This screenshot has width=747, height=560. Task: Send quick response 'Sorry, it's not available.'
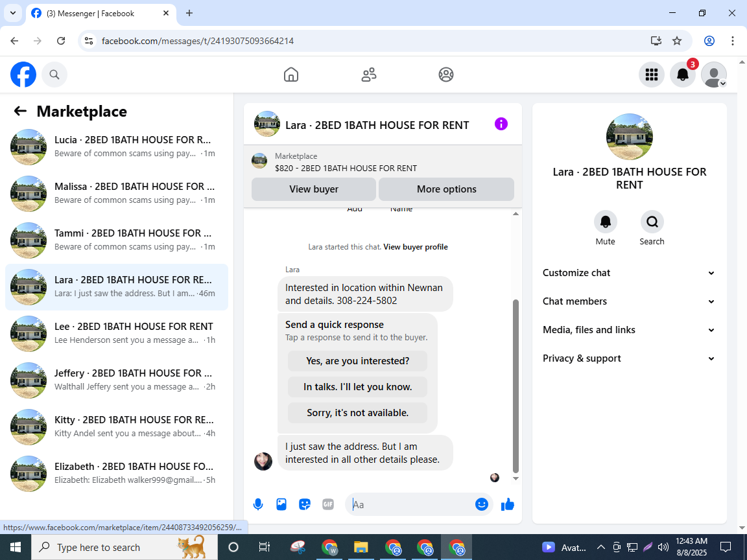(357, 413)
